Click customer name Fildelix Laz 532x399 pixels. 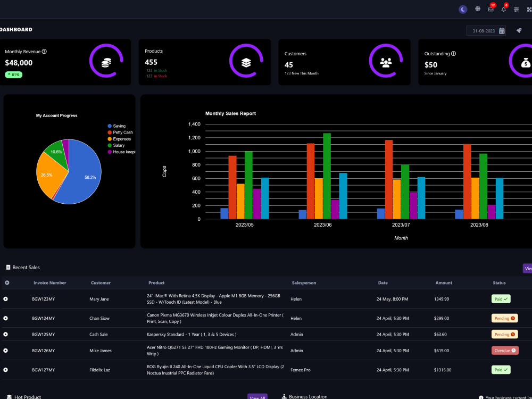100,370
